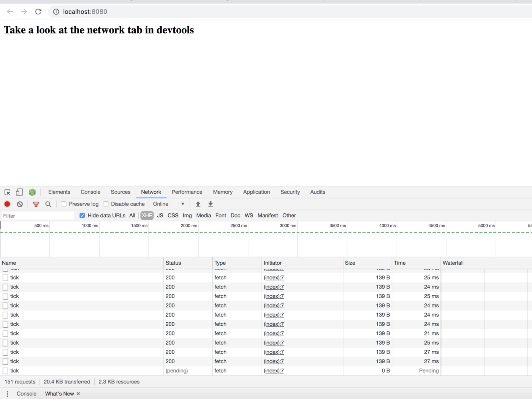
Task: Open the Memory tab
Action: pos(223,192)
